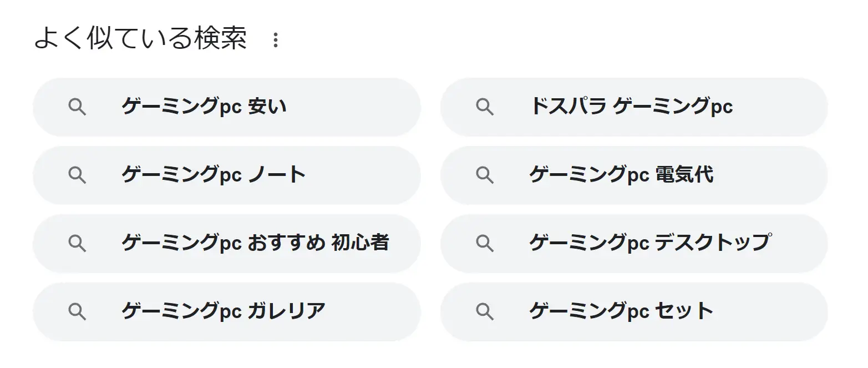Click the よく似ている検索 heading text

(140, 39)
